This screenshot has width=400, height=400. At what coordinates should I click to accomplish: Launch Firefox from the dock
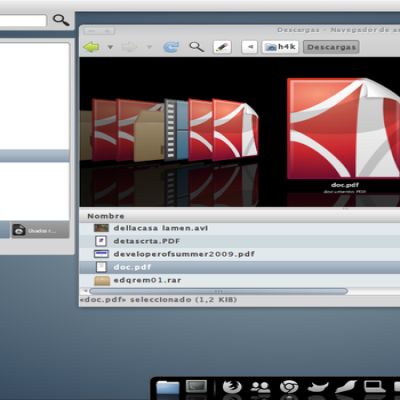point(232,387)
